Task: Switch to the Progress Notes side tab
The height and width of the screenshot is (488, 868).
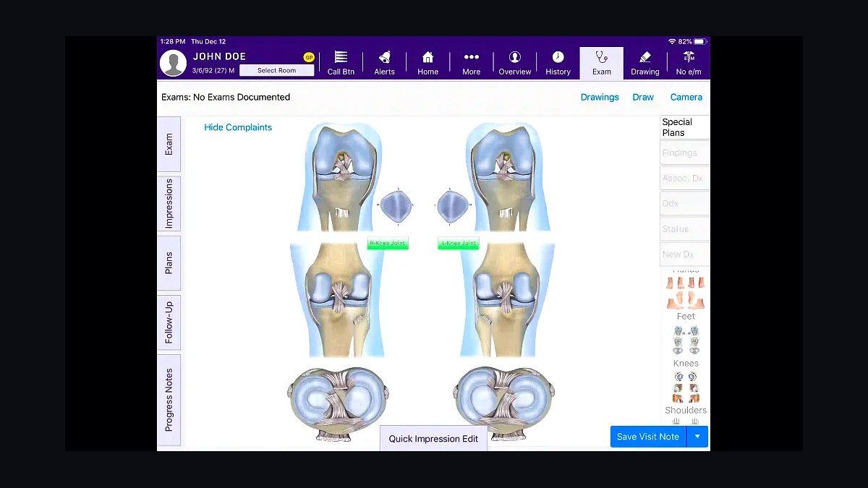Action: tap(169, 400)
